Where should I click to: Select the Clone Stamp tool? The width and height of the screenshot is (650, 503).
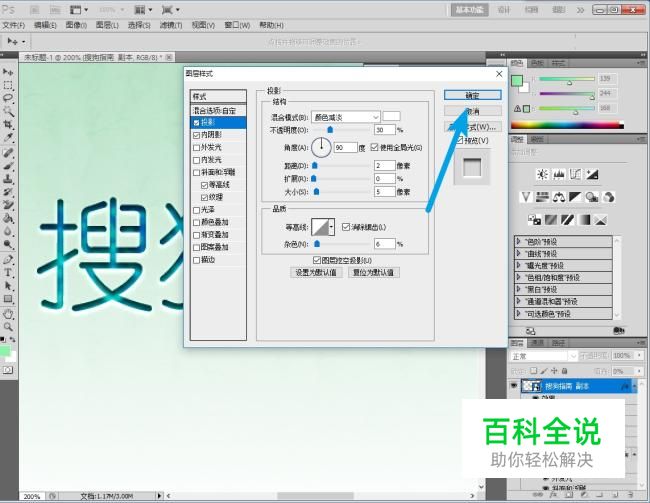[8, 179]
